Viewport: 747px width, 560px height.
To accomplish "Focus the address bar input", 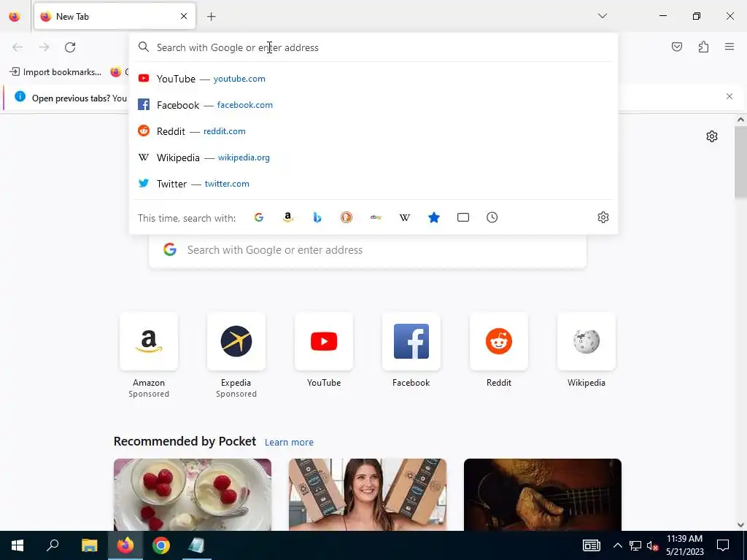I will click(374, 47).
